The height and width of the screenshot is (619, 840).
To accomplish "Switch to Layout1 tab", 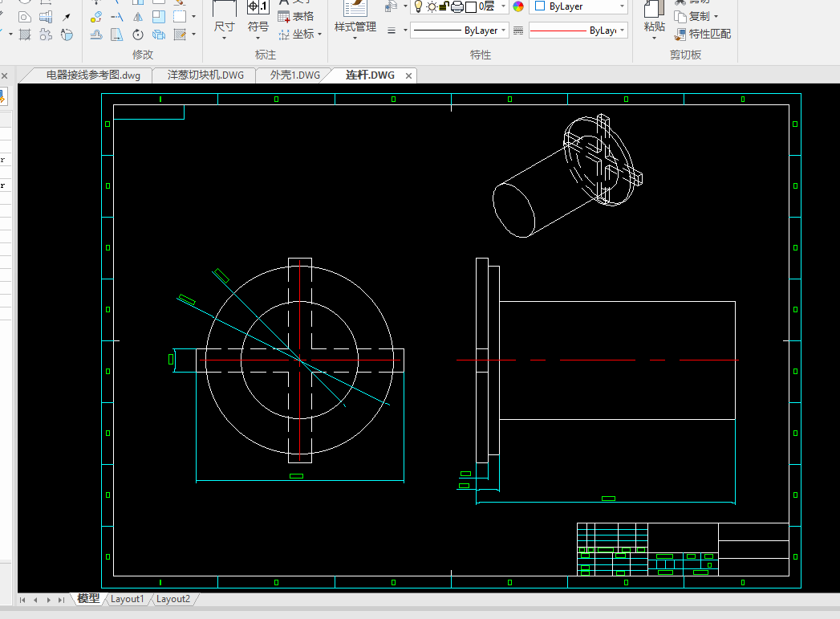I will pyautogui.click(x=128, y=599).
